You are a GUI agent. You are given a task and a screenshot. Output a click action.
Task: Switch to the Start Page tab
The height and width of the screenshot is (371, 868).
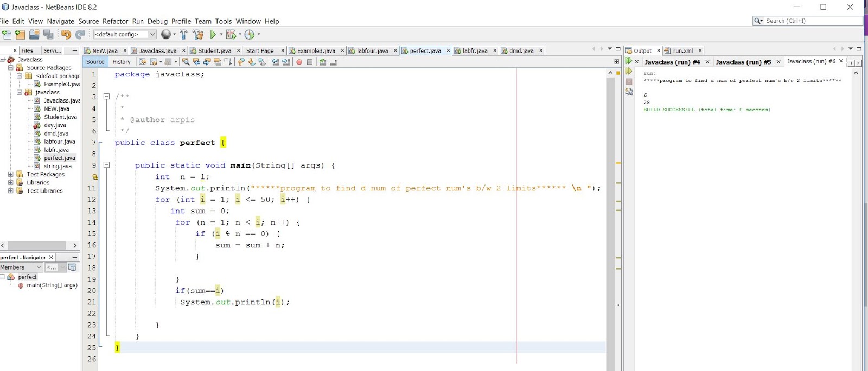click(x=260, y=50)
